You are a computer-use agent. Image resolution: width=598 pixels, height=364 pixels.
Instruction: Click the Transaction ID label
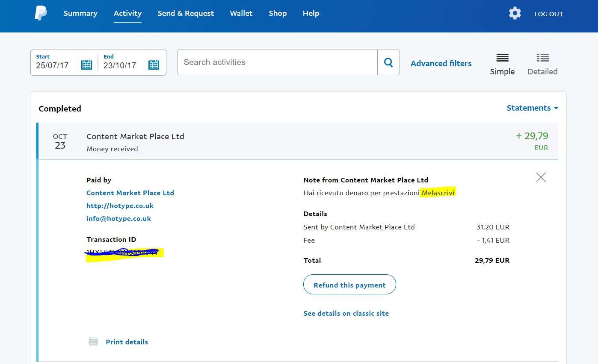pos(111,239)
